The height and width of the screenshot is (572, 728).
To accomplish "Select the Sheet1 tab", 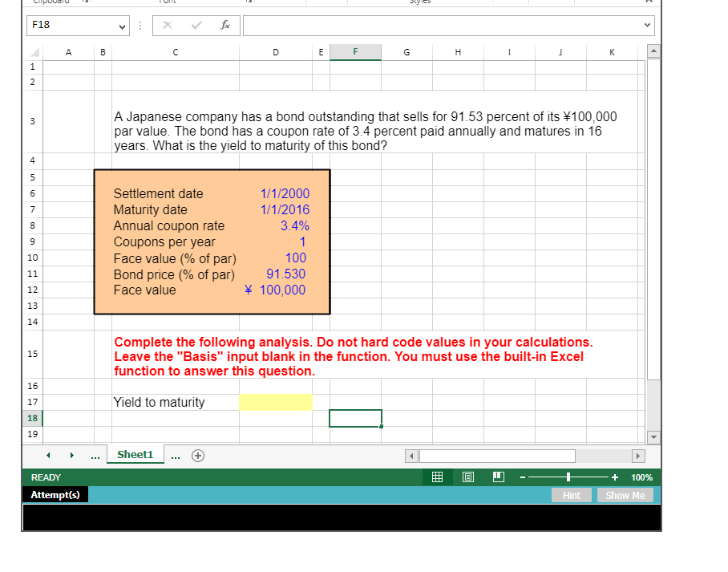I will click(135, 454).
